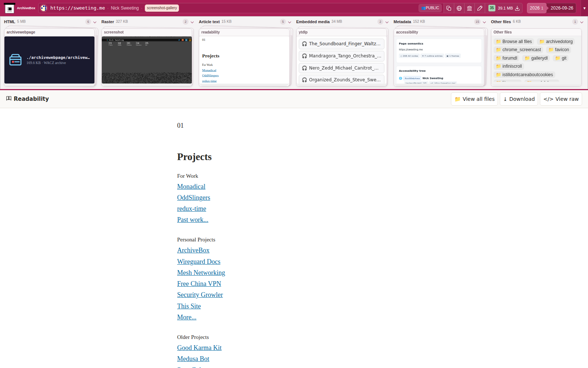Click the folder icon beside istilldontcareaboutcookies
The width and height of the screenshot is (588, 368).
(x=498, y=75)
